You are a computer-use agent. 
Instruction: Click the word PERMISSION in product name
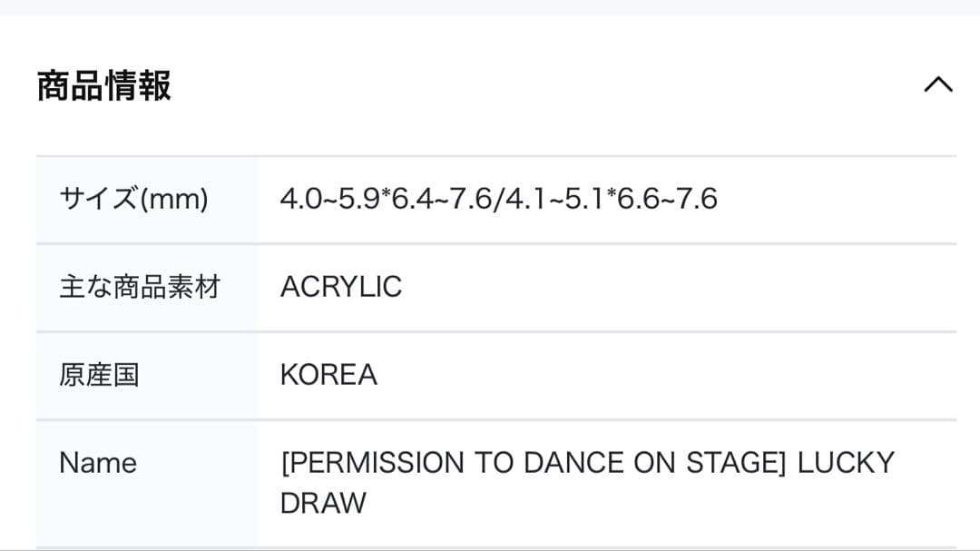pos(376,463)
